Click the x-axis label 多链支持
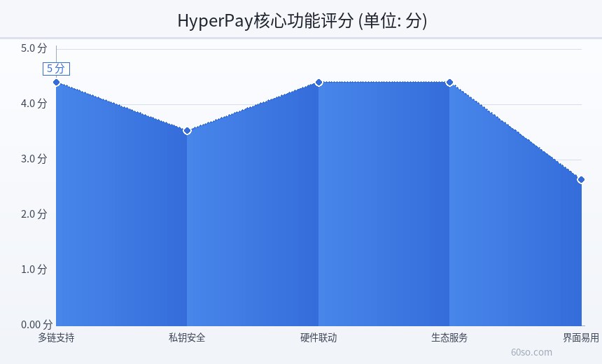 (x=57, y=338)
